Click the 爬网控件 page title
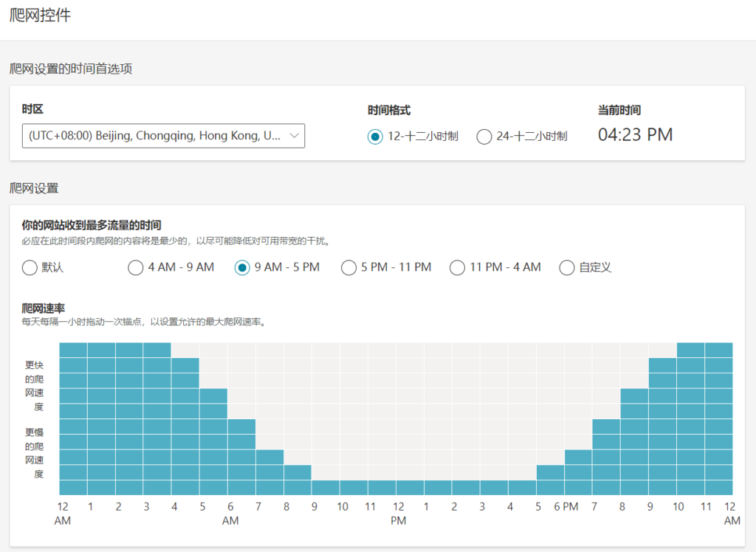The width and height of the screenshot is (756, 552). (x=41, y=15)
